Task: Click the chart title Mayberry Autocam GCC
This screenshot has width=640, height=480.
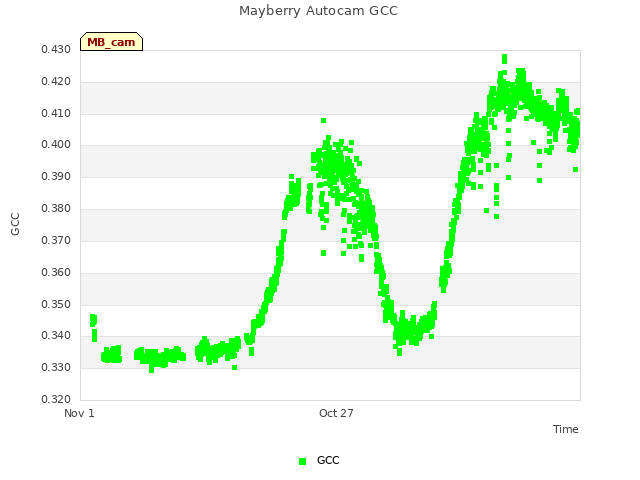Action: [x=318, y=11]
